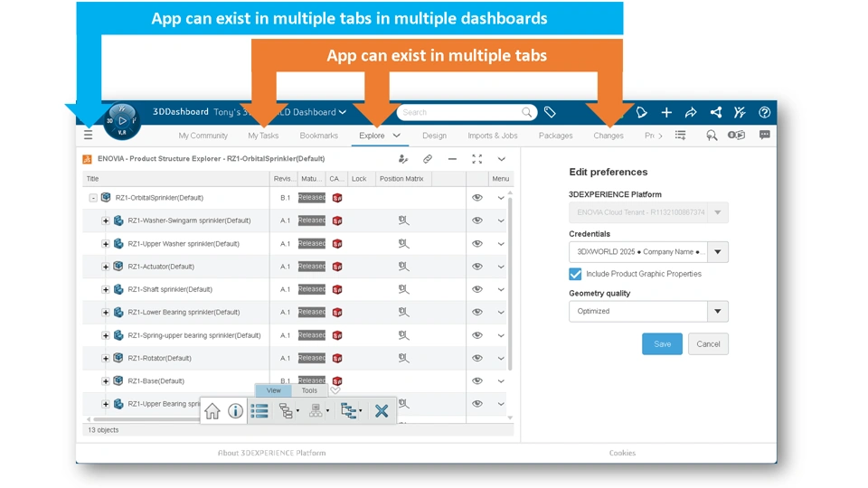
Task: Click the link icon in ENOVIA widget header
Action: (x=428, y=159)
